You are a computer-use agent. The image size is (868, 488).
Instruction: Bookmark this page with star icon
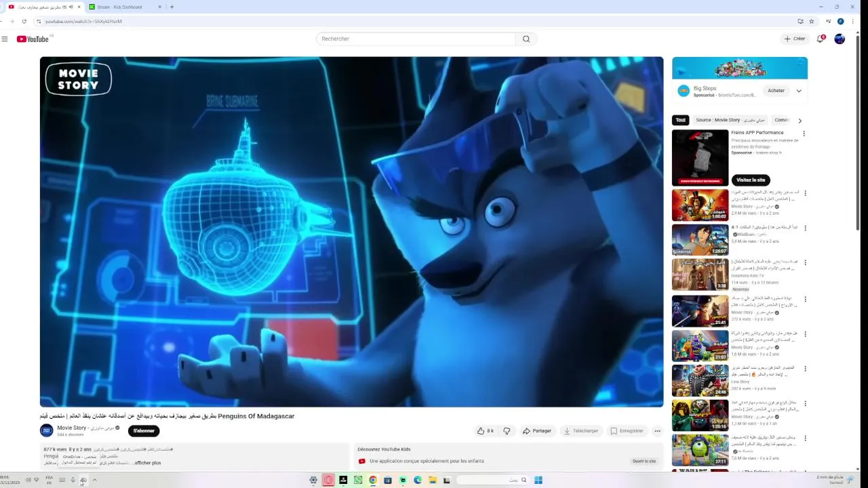(x=811, y=21)
